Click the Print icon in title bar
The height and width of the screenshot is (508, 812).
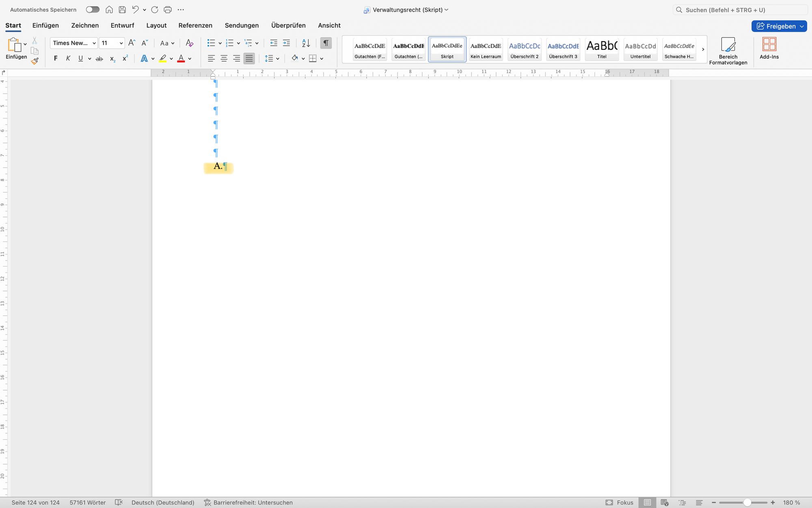pyautogui.click(x=168, y=10)
